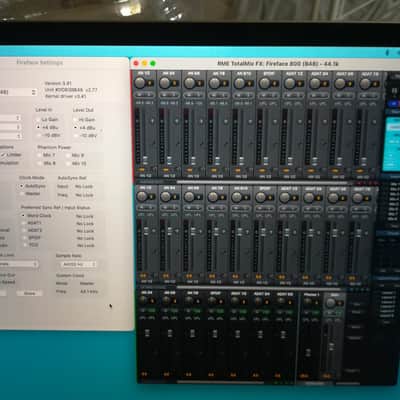Click orange level readout under Main output
The width and height of the screenshot is (400, 400).
(327, 375)
